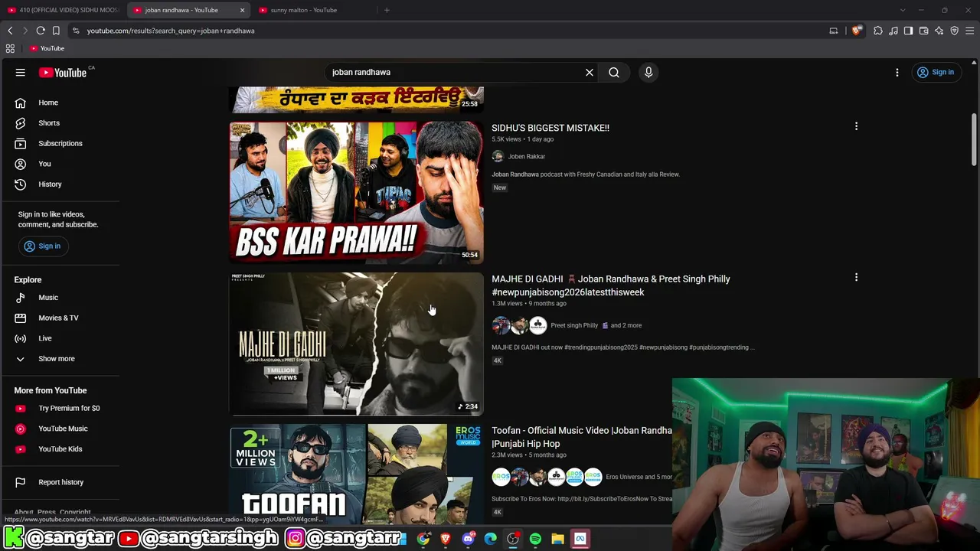980x551 pixels.
Task: Start voice search with the microphone
Action: 648,72
